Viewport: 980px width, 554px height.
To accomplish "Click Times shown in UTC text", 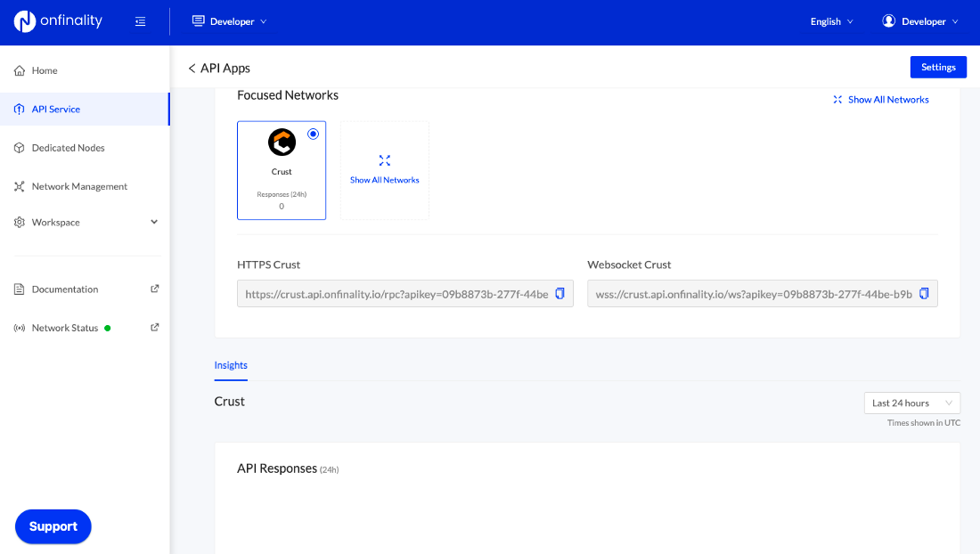I will [x=924, y=423].
